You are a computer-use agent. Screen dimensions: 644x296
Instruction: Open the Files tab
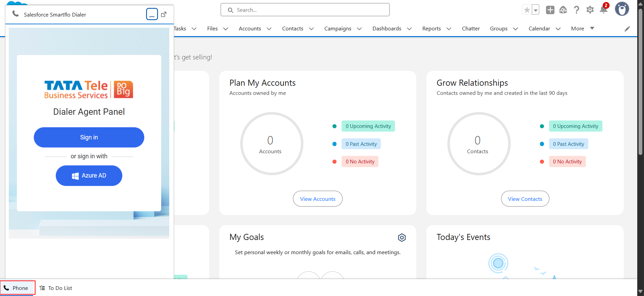[212, 29]
